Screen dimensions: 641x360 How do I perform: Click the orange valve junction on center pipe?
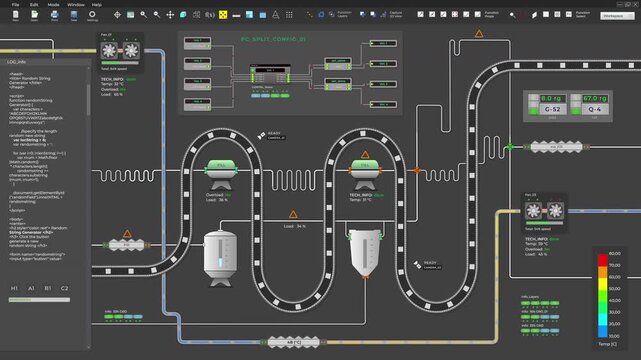click(417, 170)
